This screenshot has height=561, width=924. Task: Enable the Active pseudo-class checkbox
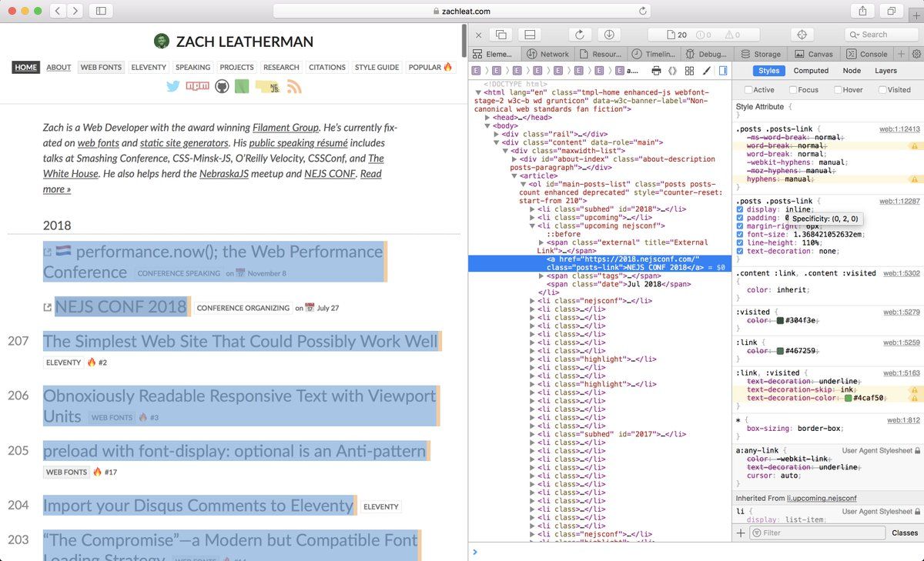click(x=747, y=90)
